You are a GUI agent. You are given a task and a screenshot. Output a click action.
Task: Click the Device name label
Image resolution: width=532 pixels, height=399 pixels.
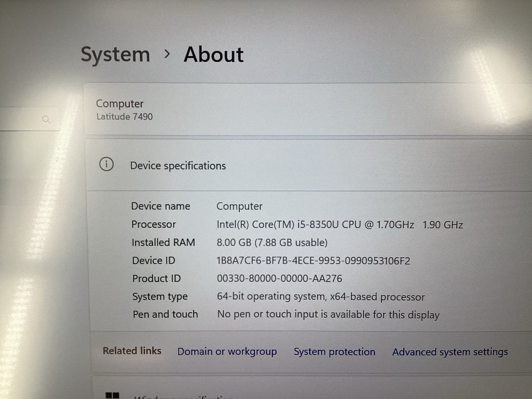tap(161, 206)
